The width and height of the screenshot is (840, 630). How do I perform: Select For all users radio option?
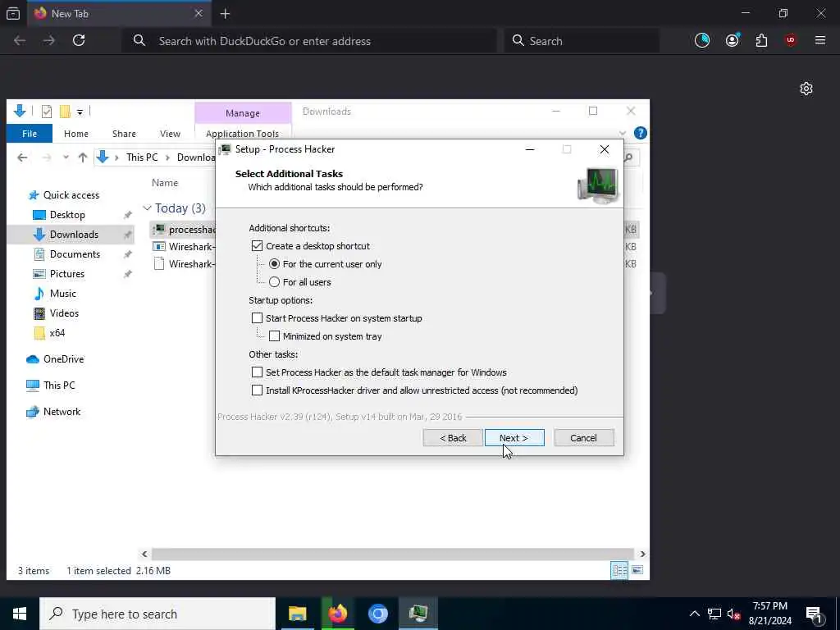[274, 282]
